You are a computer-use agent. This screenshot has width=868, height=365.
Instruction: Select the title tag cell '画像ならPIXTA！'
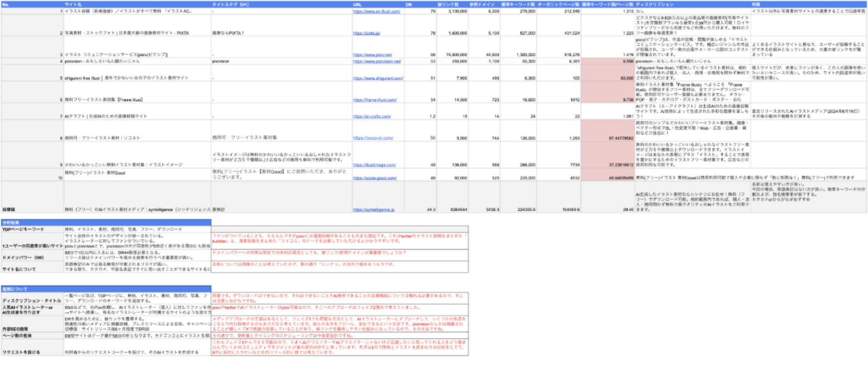pyautogui.click(x=281, y=25)
